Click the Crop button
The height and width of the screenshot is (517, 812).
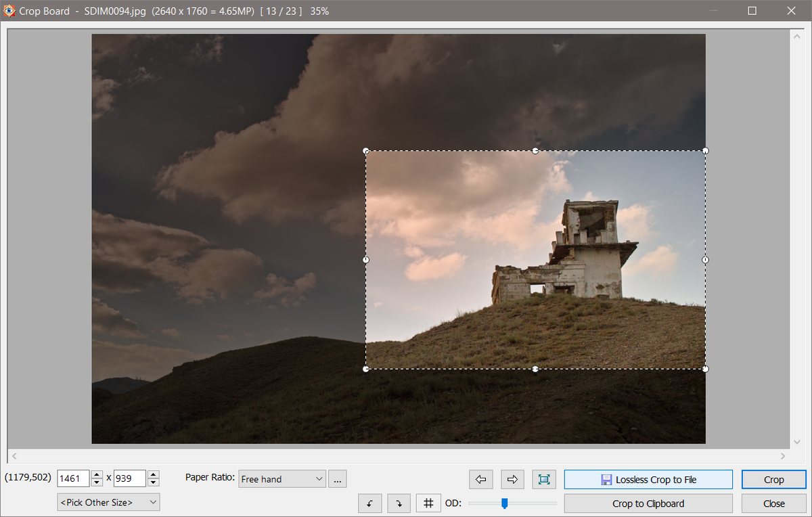coord(773,479)
